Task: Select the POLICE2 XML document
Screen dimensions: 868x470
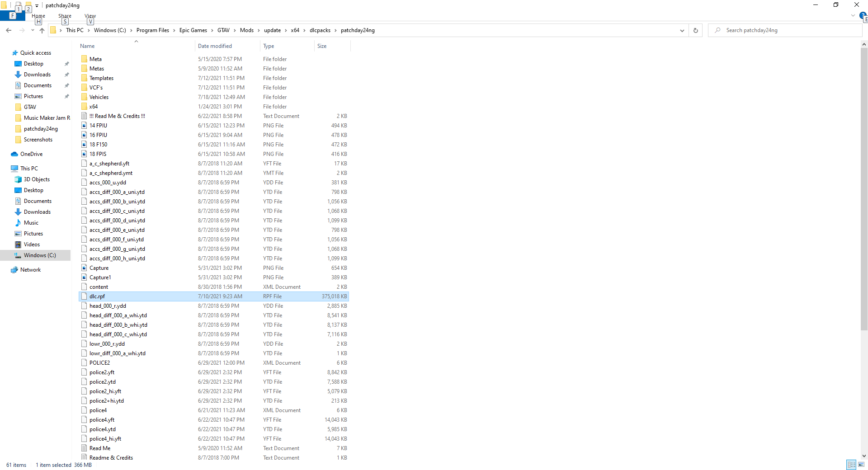Action: click(213, 363)
